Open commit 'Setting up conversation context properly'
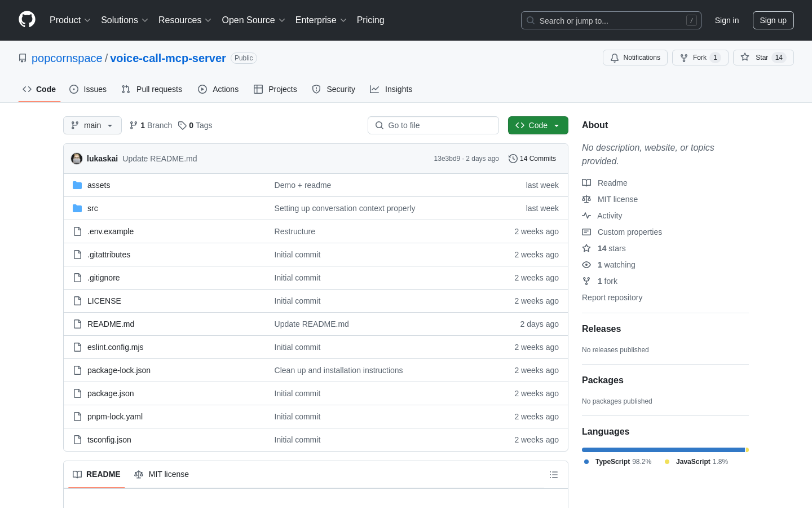Screen dimensions: 812x508 (x=345, y=208)
